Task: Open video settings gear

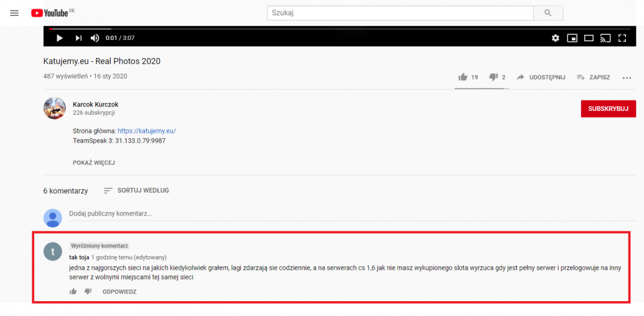Action: (x=555, y=38)
